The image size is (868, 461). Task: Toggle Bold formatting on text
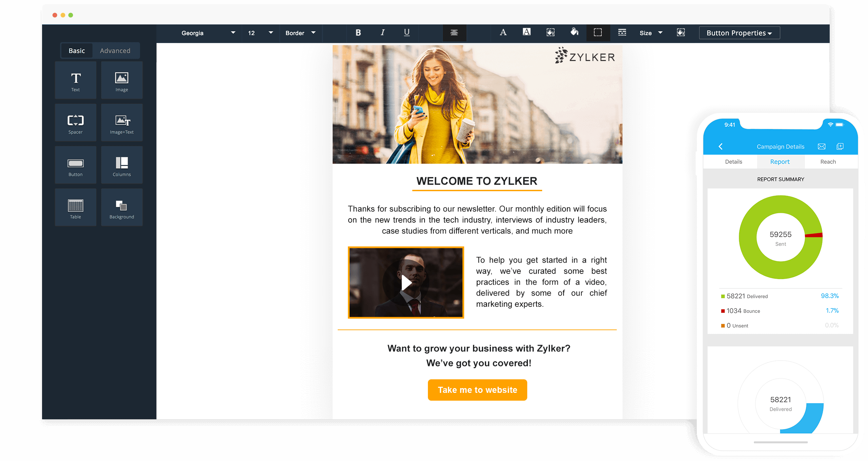[358, 32]
